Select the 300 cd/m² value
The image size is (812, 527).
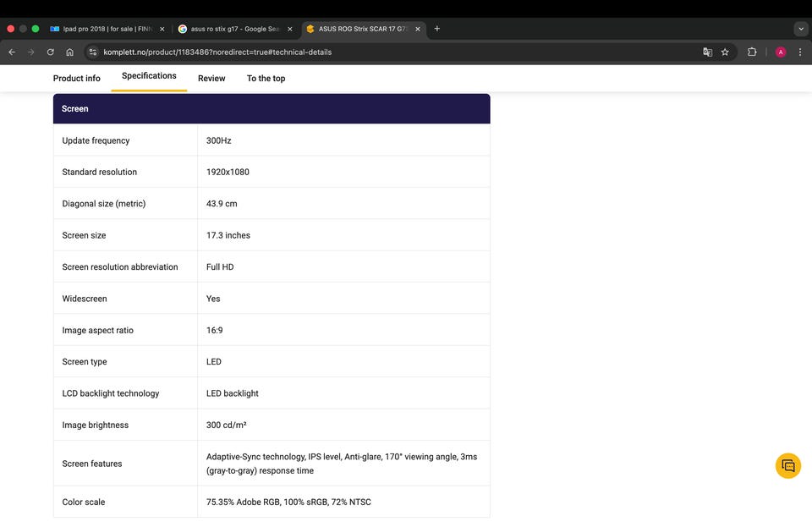(227, 425)
